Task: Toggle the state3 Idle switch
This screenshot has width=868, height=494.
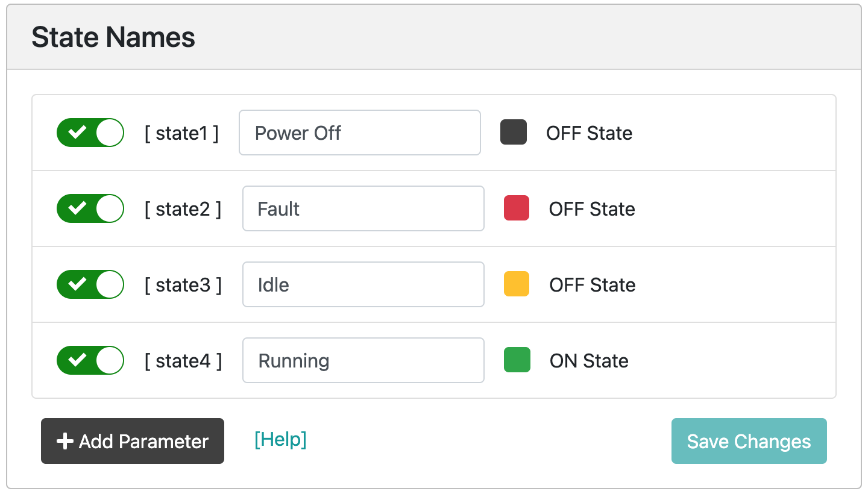Action: tap(90, 284)
